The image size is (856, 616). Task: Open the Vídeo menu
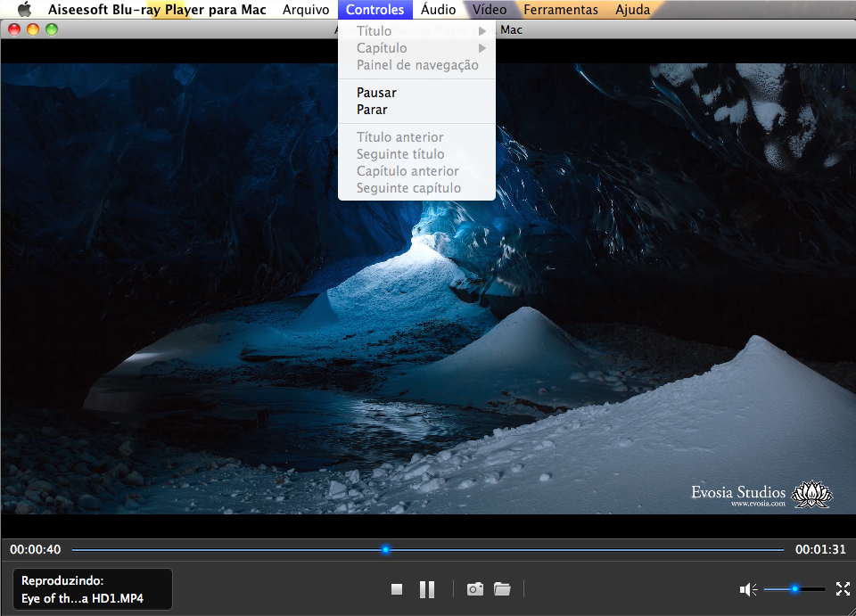489,10
